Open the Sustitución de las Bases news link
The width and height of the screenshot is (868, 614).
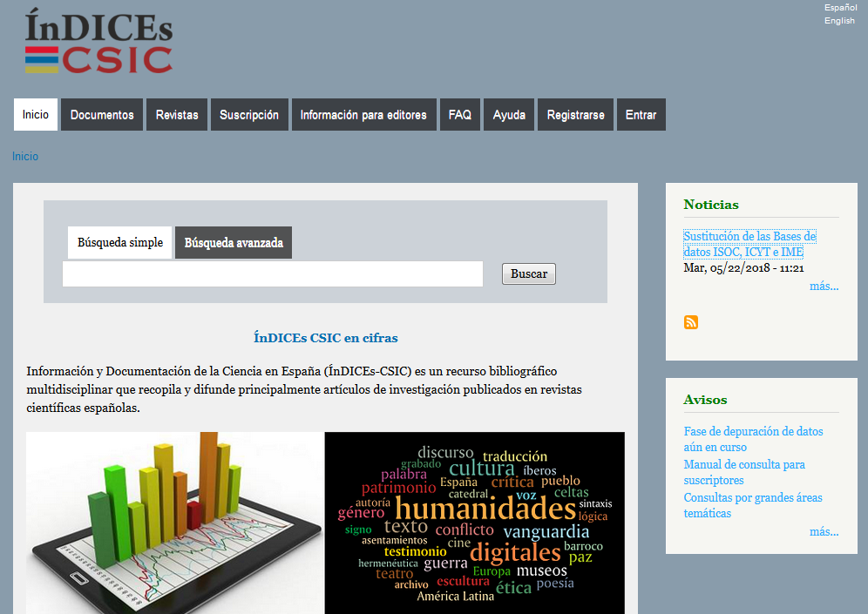(x=749, y=244)
